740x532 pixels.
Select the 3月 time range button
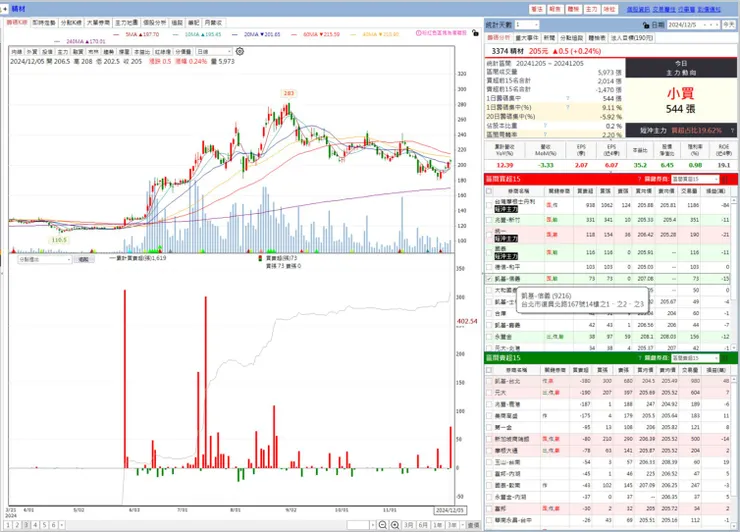point(409,525)
